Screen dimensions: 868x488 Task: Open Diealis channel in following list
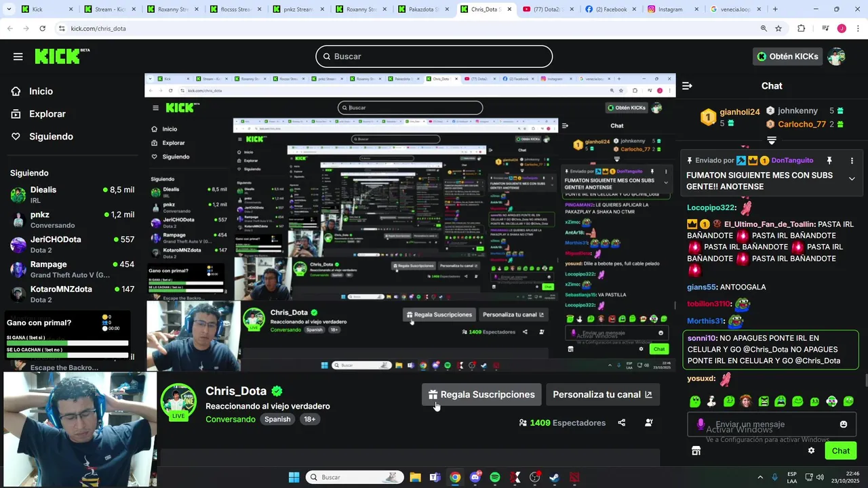[72, 195]
